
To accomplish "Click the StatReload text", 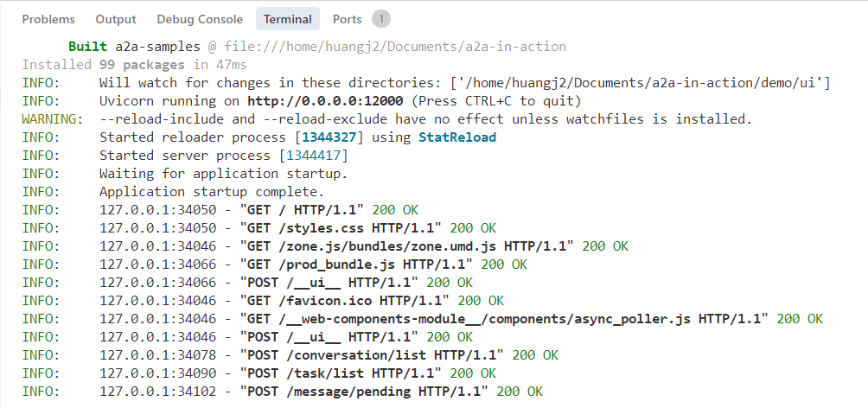I will point(457,137).
